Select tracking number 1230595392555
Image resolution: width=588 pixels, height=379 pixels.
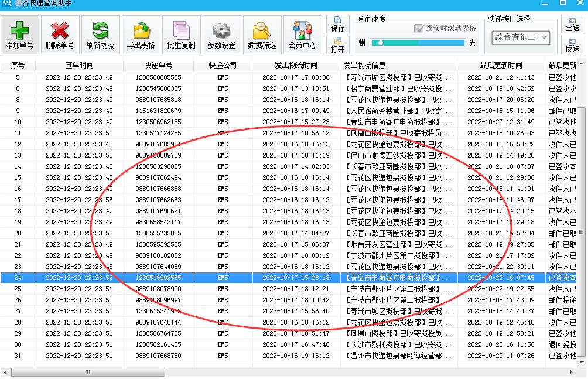point(158,245)
